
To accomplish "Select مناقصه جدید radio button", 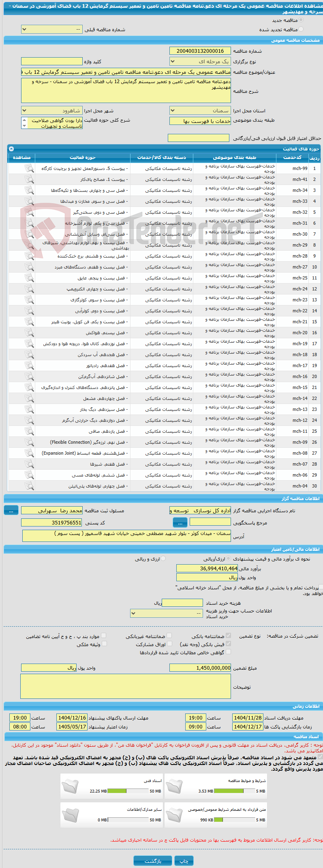I will coord(301,20).
